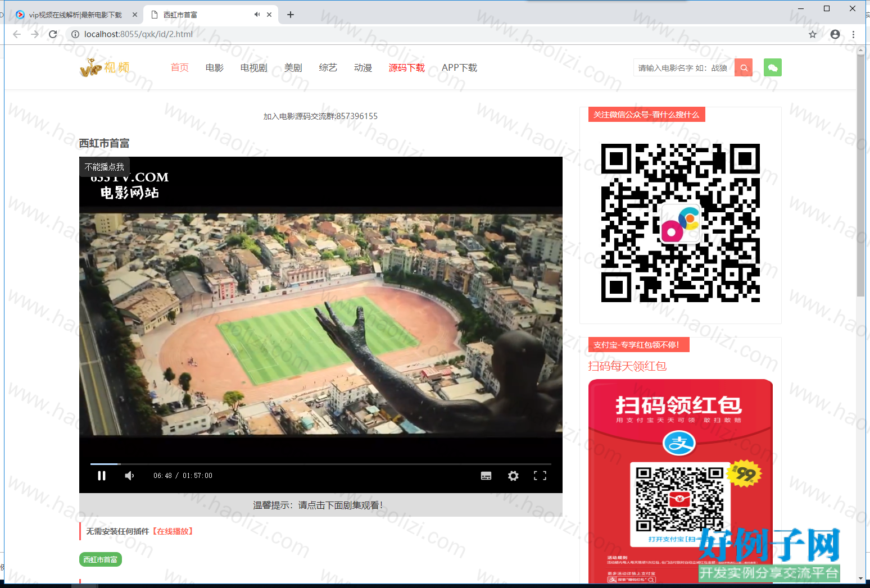The image size is (870, 588).
Task: Select the green 西虹市首富 episode button
Action: (101, 559)
